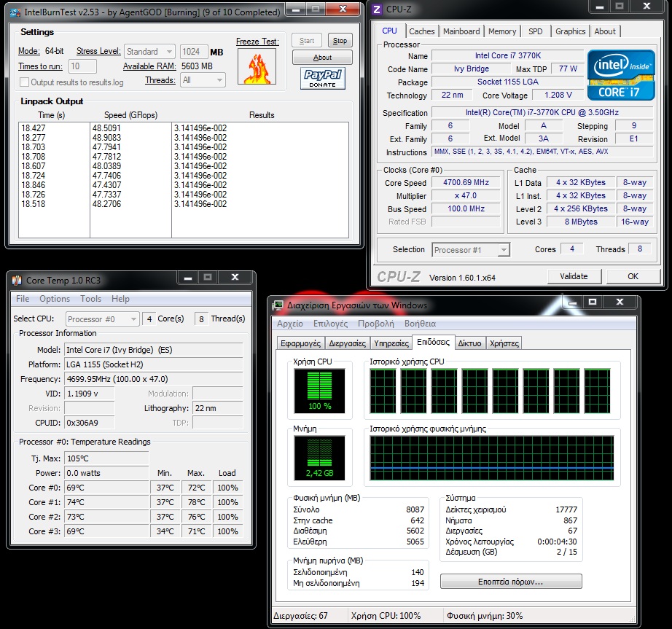The width and height of the screenshot is (672, 629).
Task: Click the Core Temp title bar icon
Action: click(17, 280)
